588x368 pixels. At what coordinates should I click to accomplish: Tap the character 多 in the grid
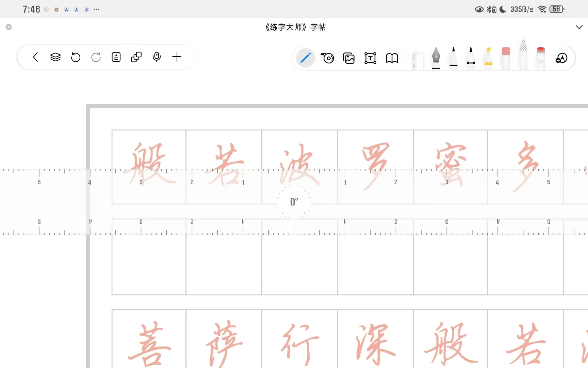526,166
